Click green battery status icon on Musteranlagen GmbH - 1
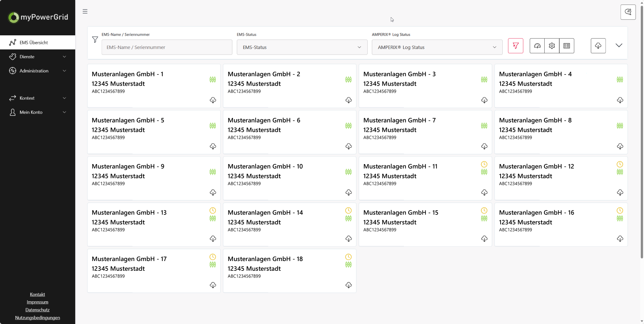 click(x=213, y=79)
